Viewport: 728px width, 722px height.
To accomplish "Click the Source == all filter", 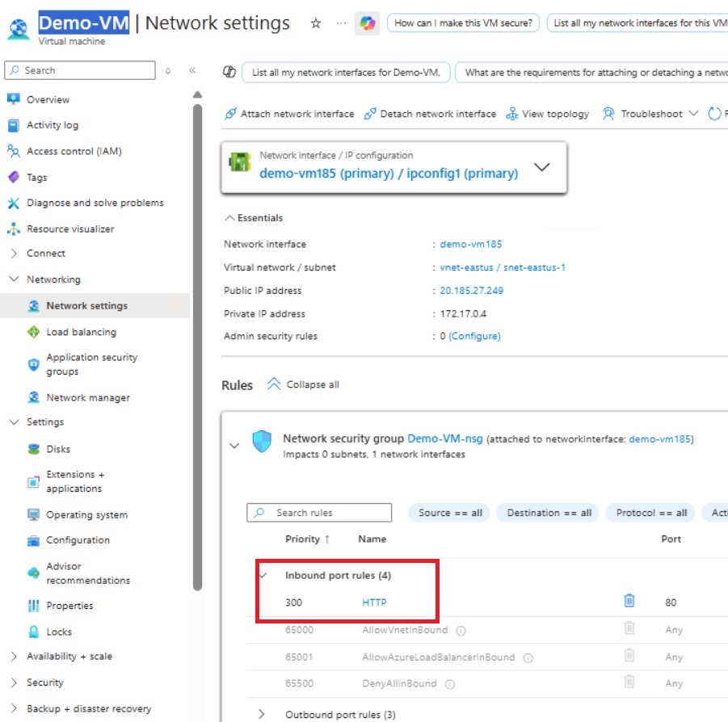I will 449,513.
